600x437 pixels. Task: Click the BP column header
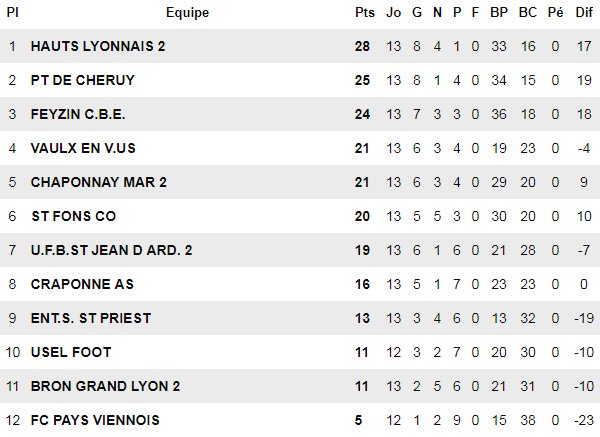500,13
